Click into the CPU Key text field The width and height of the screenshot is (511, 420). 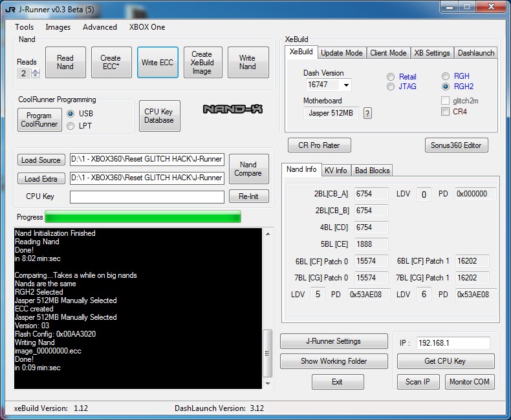(x=147, y=196)
